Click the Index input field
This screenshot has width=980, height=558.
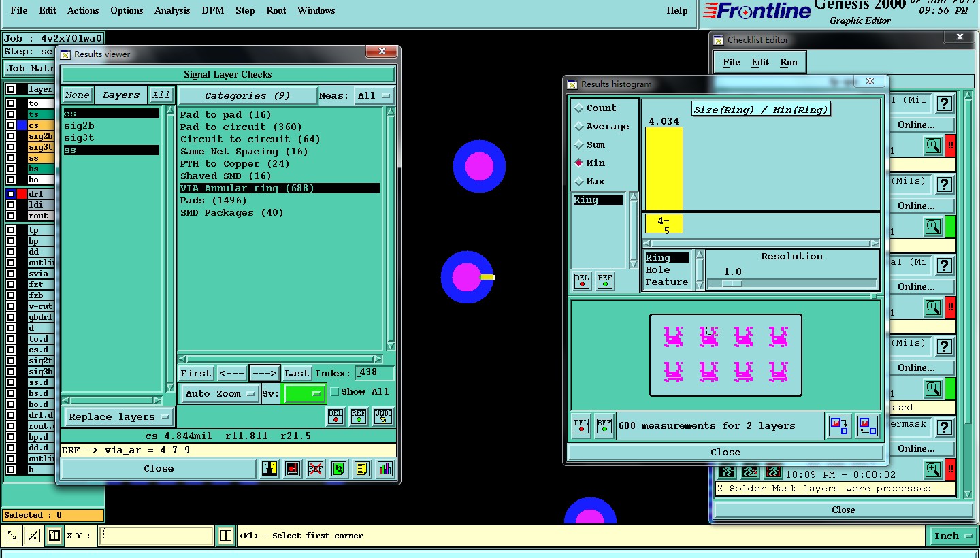(x=375, y=373)
